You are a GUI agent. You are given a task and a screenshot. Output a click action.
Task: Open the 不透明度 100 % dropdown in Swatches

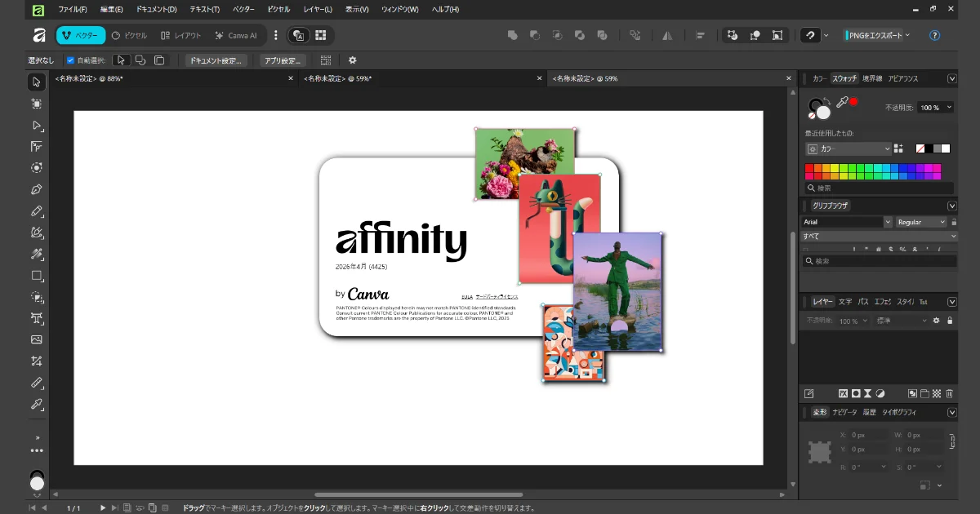pos(935,107)
